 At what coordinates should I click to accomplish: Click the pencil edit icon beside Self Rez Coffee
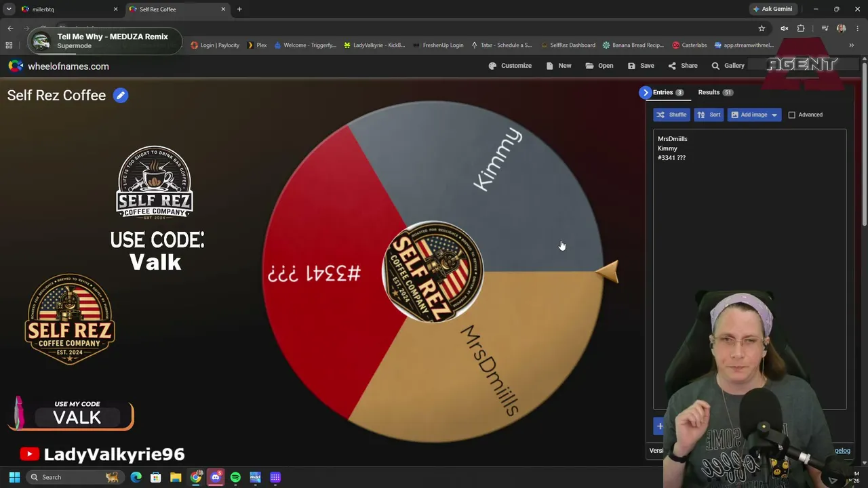click(120, 96)
